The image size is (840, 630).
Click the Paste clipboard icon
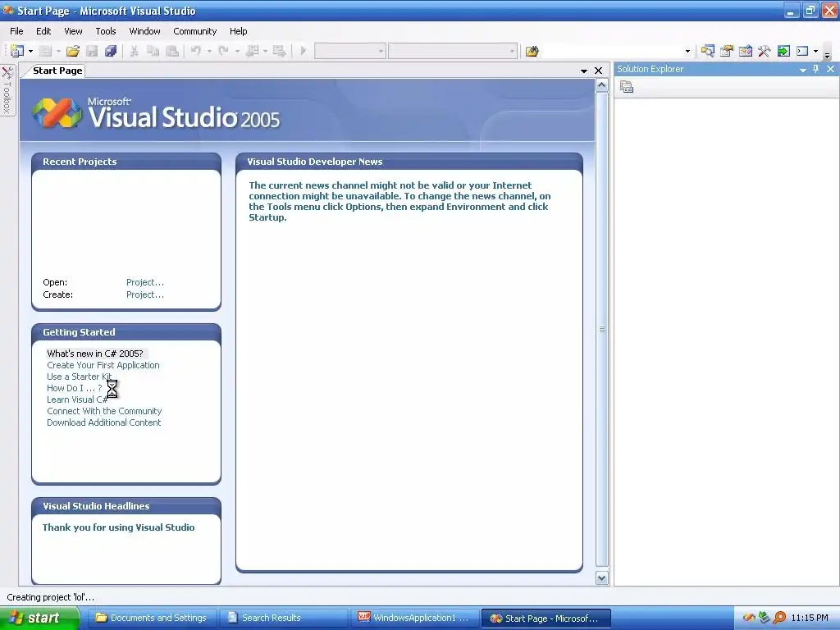(172, 51)
